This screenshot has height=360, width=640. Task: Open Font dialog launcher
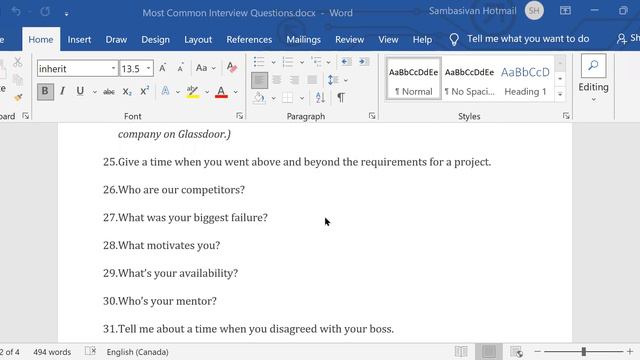tap(240, 116)
